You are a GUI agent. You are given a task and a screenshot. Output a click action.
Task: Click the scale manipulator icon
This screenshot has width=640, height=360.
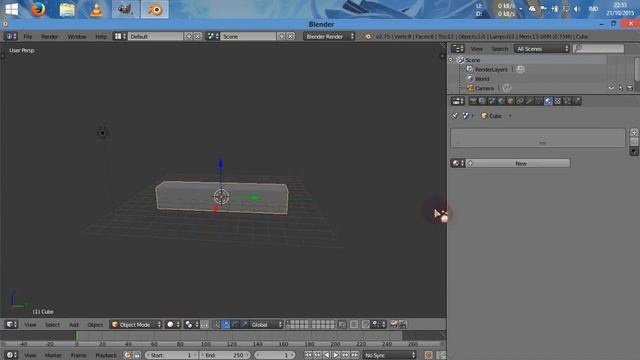(244, 324)
